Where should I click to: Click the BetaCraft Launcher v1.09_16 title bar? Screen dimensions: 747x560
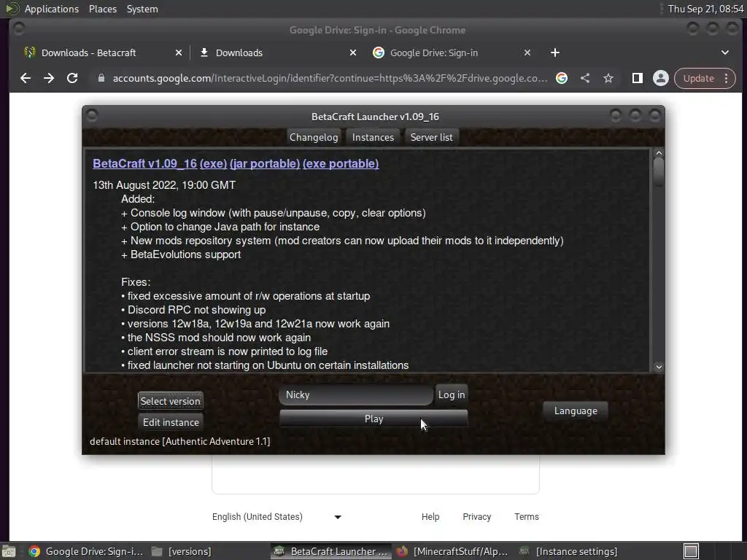[375, 117]
